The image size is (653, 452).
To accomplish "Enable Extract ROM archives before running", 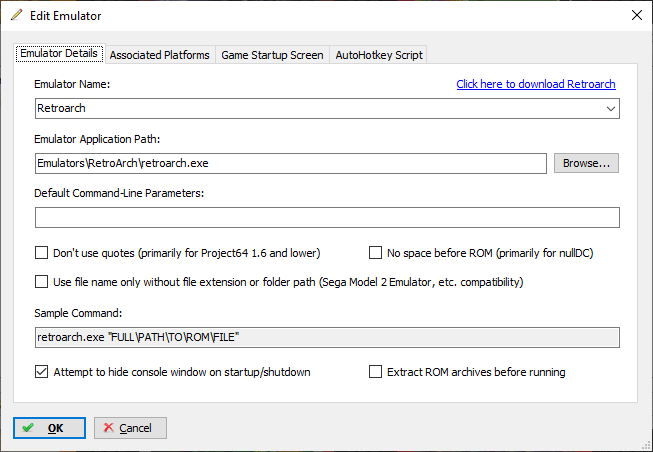I will [375, 372].
